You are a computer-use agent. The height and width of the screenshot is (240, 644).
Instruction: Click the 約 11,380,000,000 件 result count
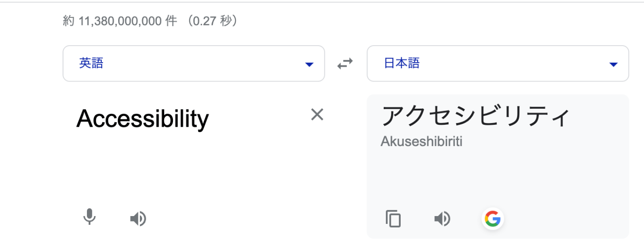[120, 21]
